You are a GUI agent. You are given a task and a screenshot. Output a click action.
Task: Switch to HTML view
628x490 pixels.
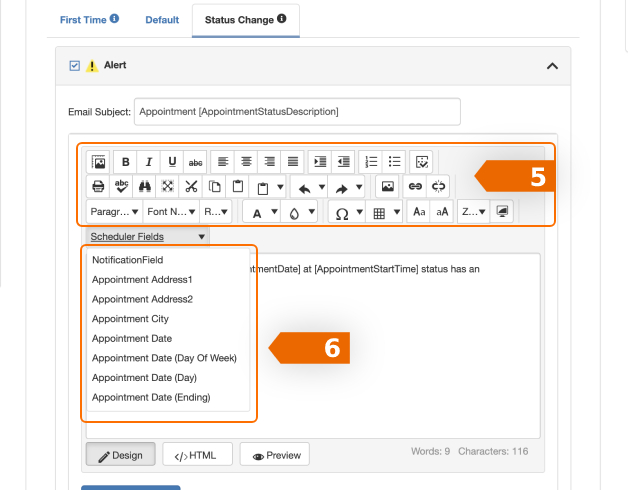point(197,455)
